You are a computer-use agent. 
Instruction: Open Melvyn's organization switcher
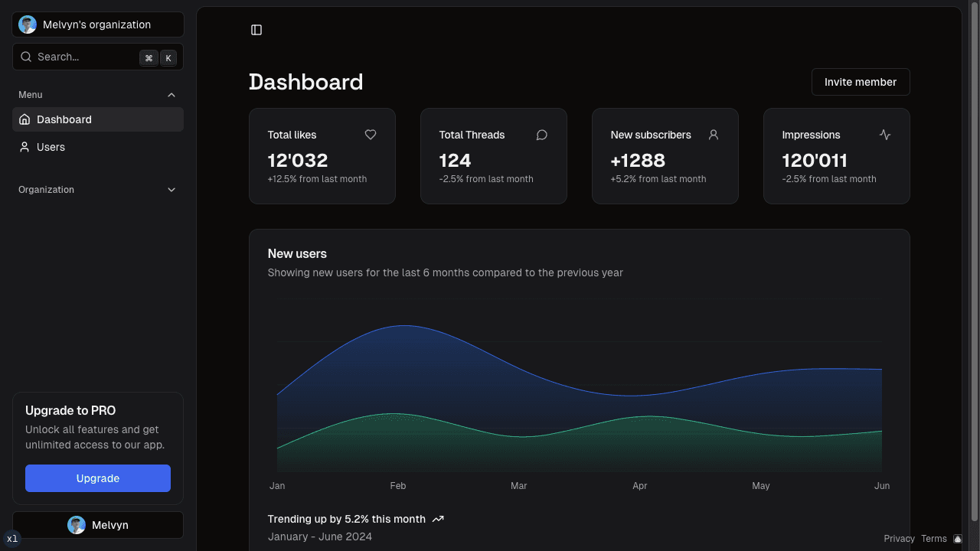(x=98, y=24)
